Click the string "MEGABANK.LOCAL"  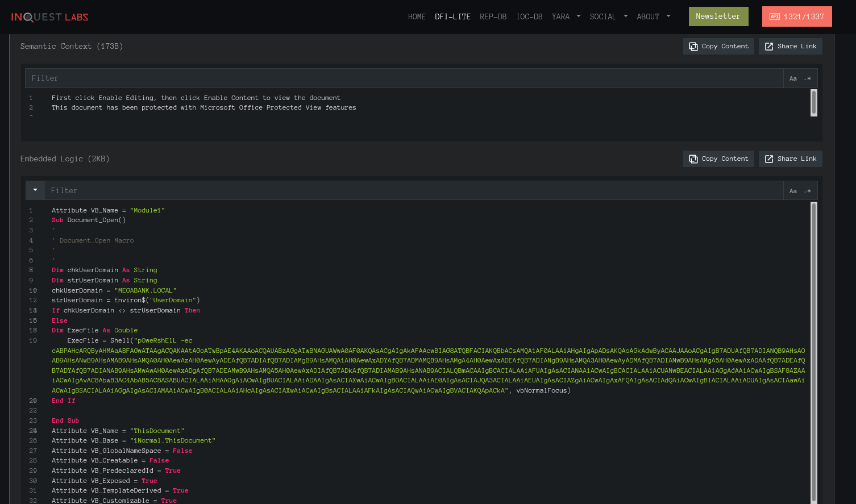146,290
